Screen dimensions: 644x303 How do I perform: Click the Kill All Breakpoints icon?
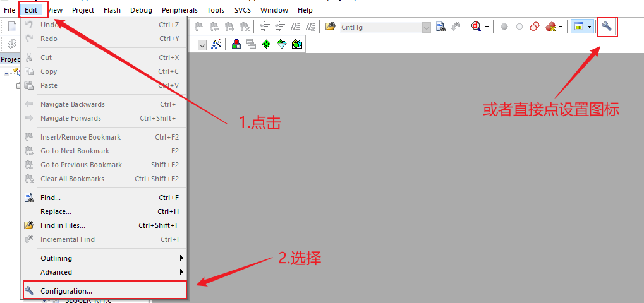tap(550, 27)
